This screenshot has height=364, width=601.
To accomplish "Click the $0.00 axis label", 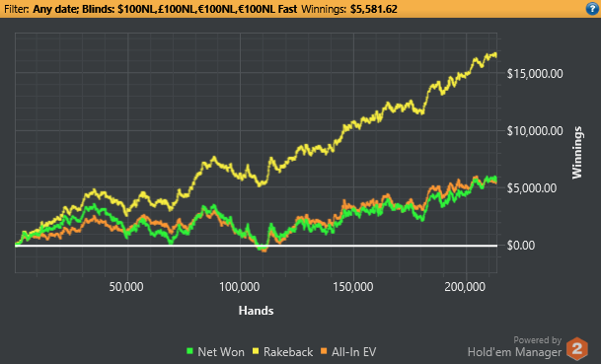I will (521, 246).
